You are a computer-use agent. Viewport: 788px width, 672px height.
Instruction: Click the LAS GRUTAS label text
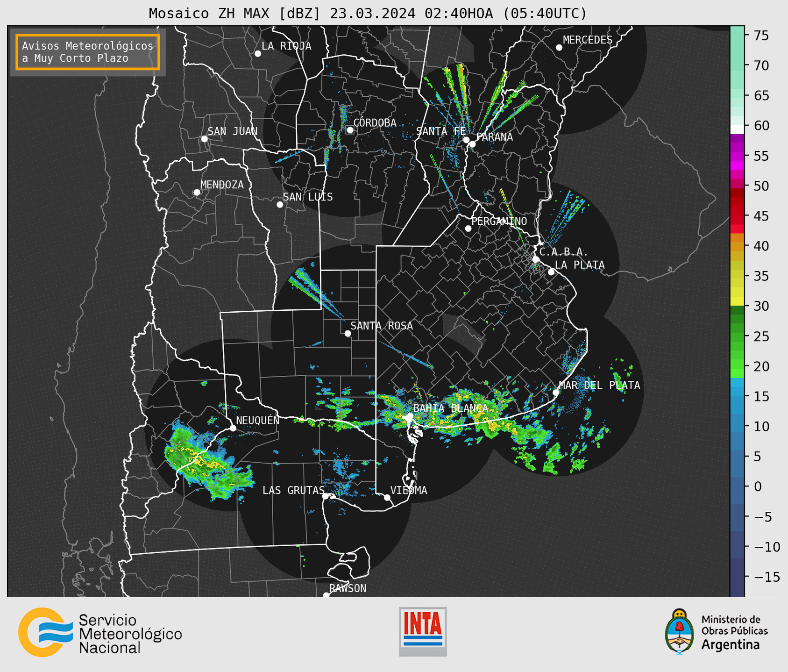(x=293, y=490)
